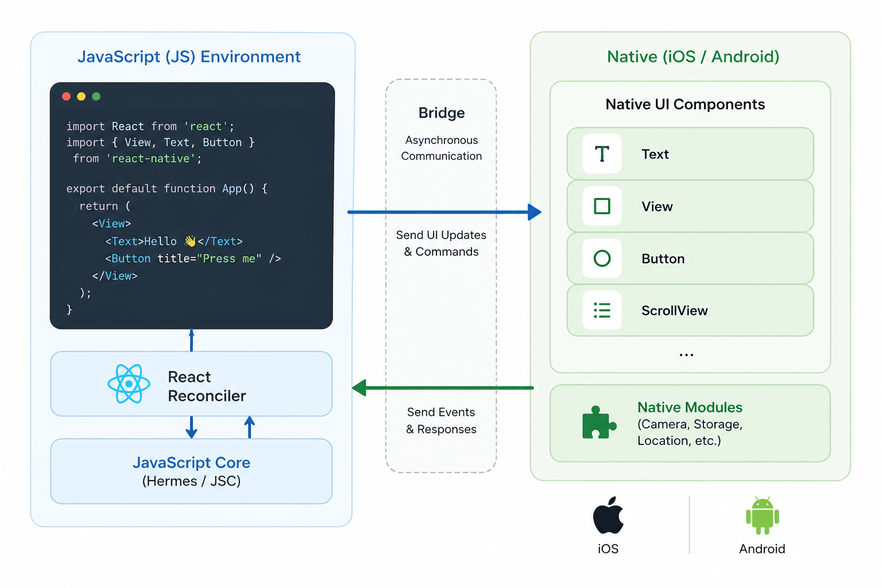Click the red dot in code window

(67, 96)
